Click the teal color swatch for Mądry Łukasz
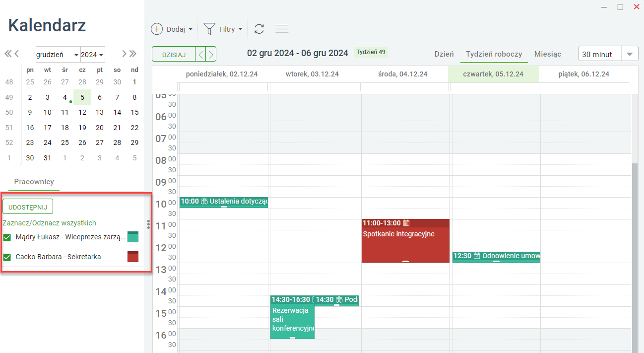 click(x=133, y=237)
